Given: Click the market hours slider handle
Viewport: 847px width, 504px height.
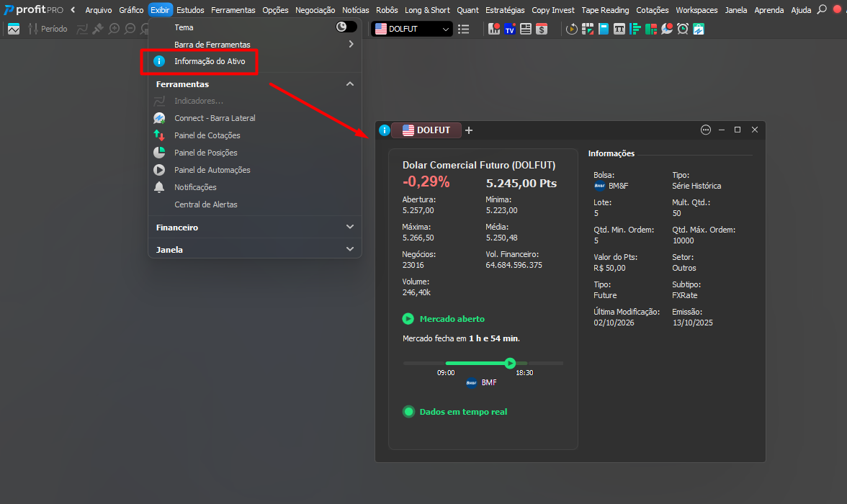Looking at the screenshot, I should click(510, 363).
